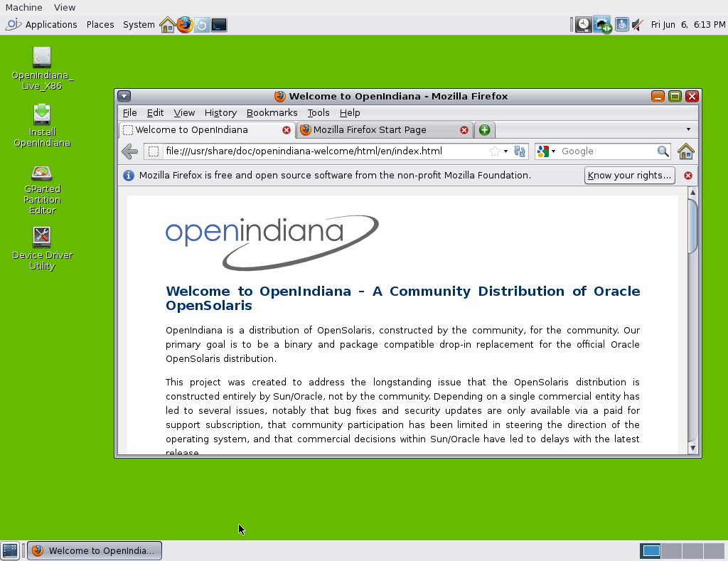The width and height of the screenshot is (728, 561).
Task: Reload the current page
Action: [520, 151]
